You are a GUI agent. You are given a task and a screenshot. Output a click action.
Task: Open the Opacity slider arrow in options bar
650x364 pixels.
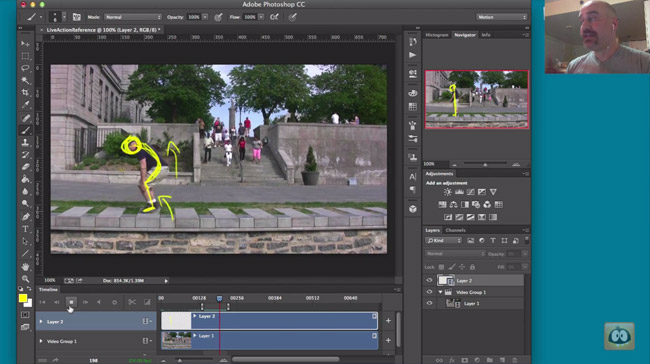205,17
